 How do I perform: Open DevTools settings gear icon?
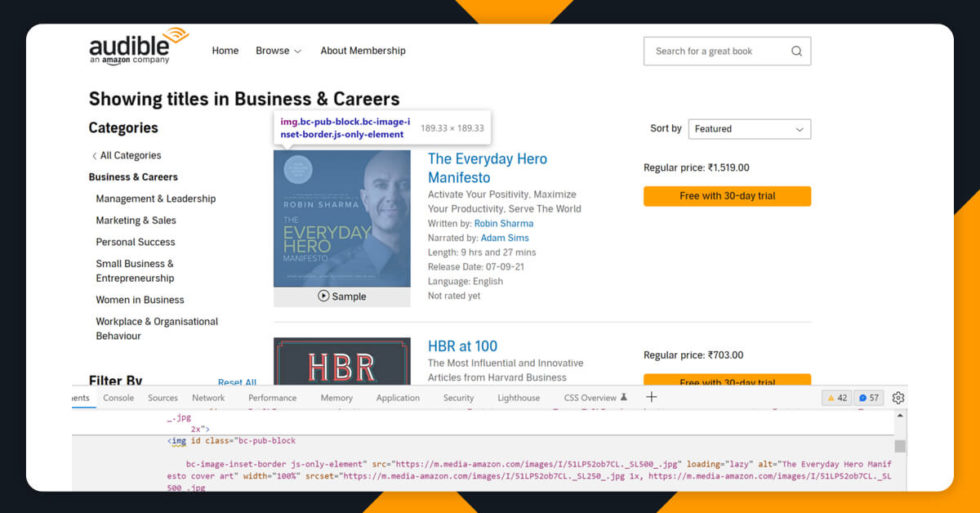(x=898, y=398)
